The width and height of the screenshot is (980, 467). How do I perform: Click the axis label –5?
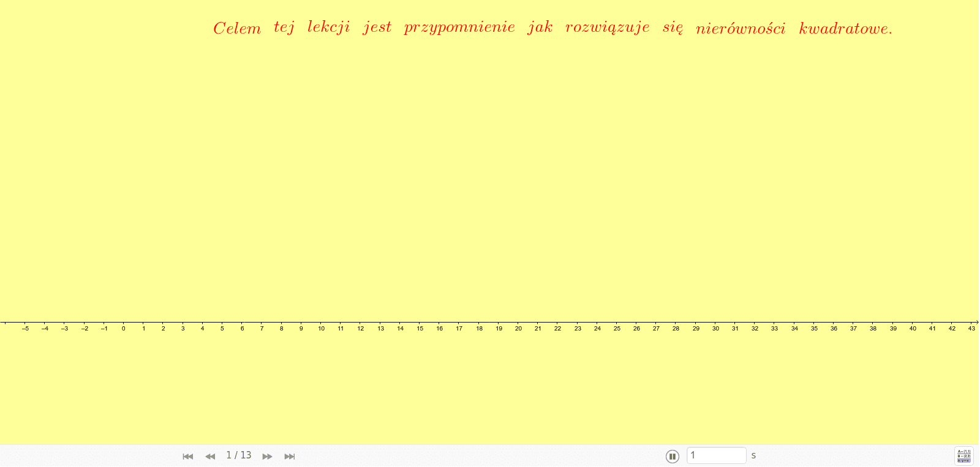(x=25, y=329)
